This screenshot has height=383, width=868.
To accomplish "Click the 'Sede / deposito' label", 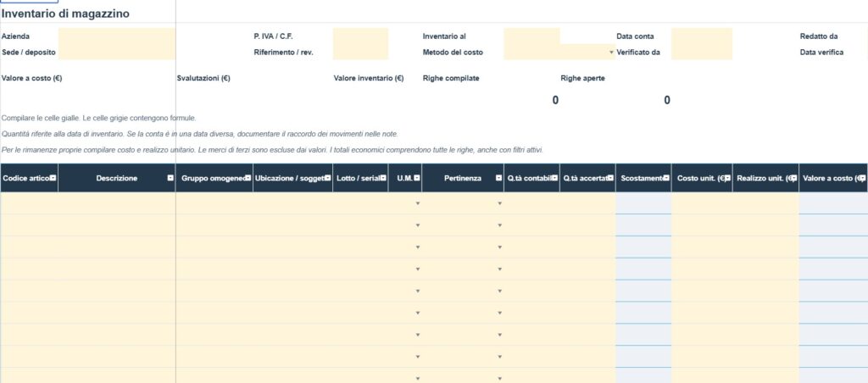I will pos(28,52).
